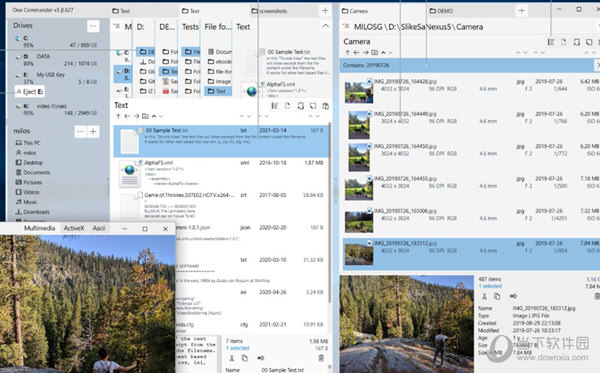Create a new folder in the Camera pane
600x373 pixels.
[375, 52]
